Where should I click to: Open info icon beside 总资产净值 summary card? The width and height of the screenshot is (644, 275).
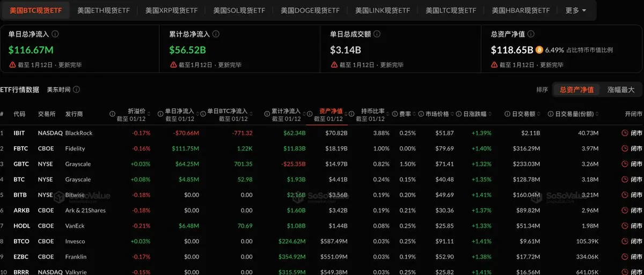coord(531,34)
